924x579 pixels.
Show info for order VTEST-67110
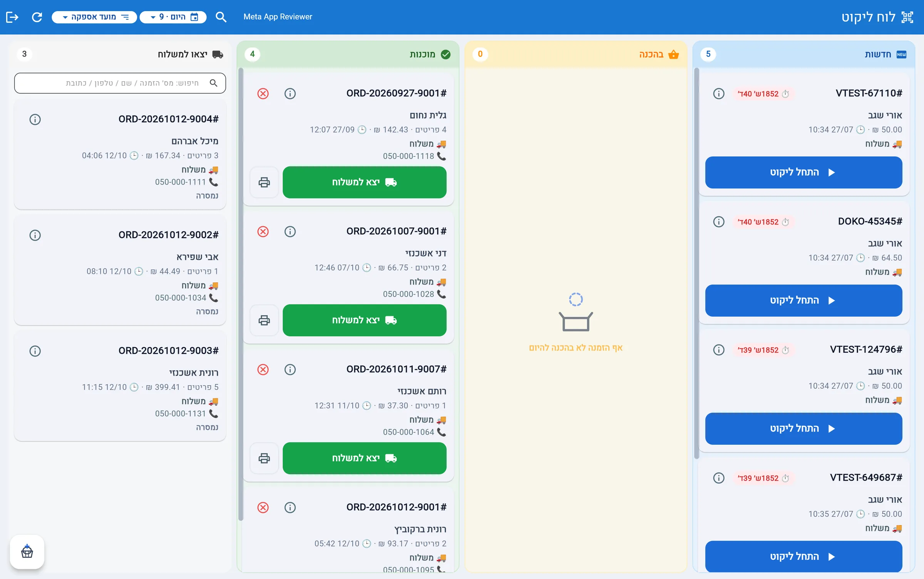coord(718,94)
